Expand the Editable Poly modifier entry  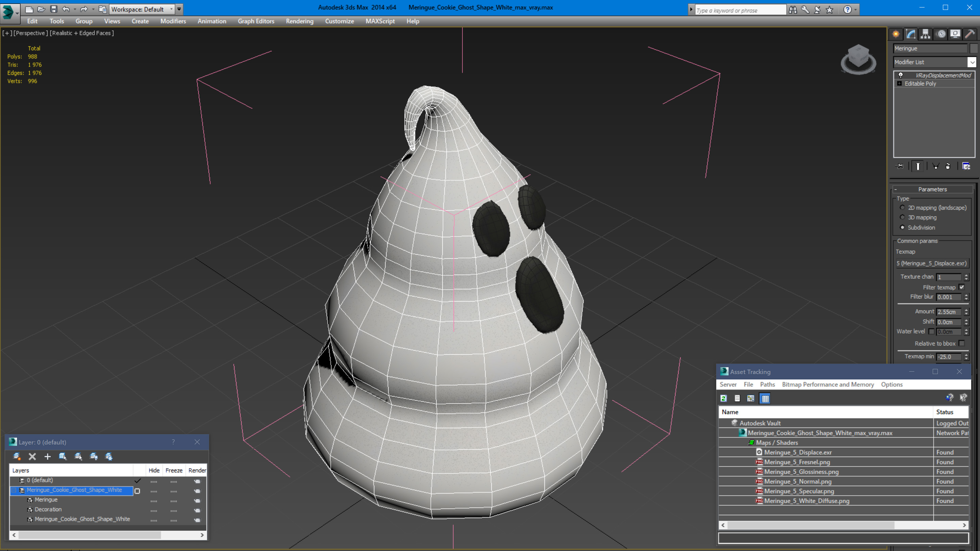899,84
